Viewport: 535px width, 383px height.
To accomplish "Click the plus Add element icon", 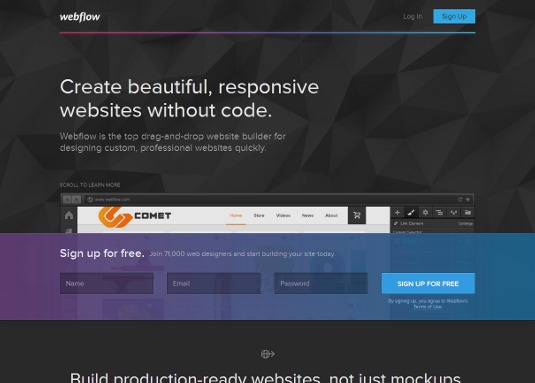I will (x=397, y=212).
